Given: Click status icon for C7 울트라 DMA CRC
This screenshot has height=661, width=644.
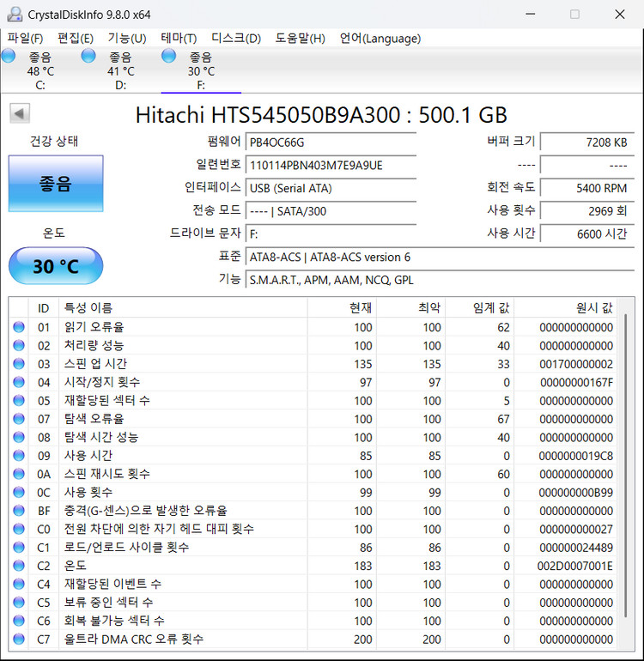Looking at the screenshot, I should pos(19,639).
